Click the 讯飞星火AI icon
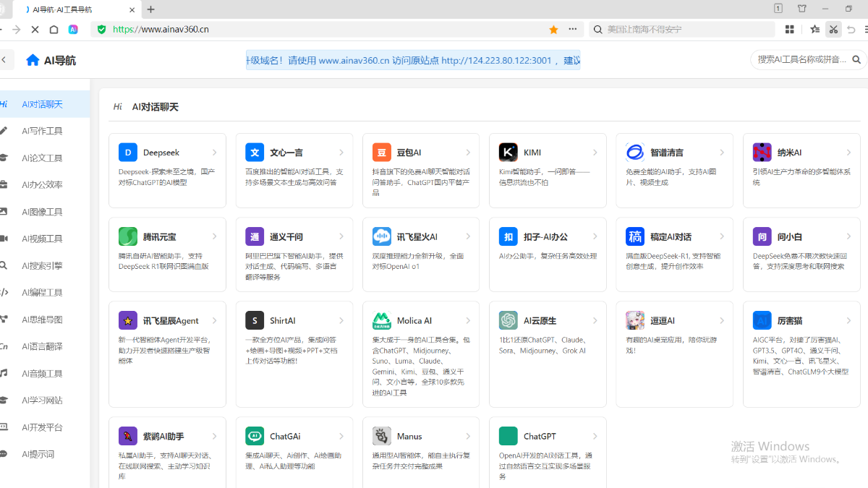This screenshot has width=868, height=488. click(x=382, y=236)
